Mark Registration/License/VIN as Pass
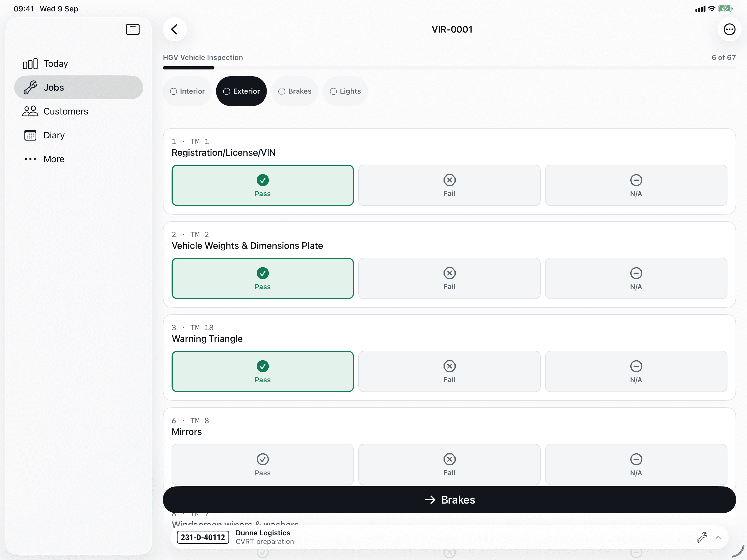 click(263, 185)
